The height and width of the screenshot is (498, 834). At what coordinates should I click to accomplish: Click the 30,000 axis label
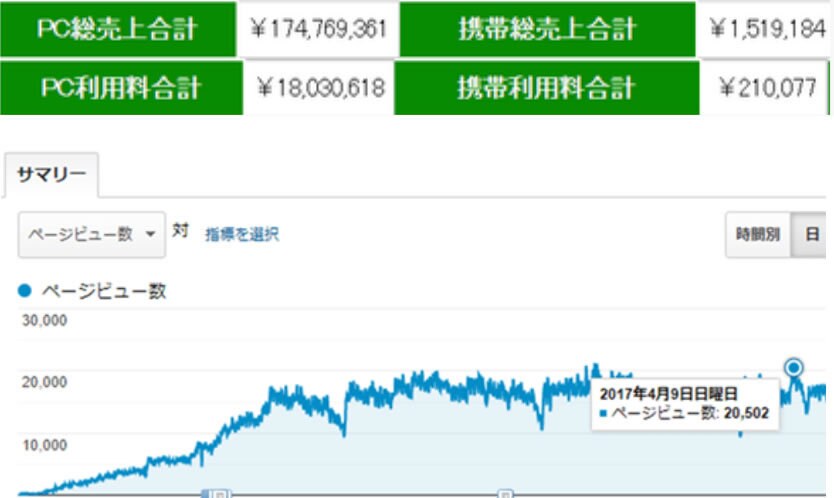tap(45, 320)
